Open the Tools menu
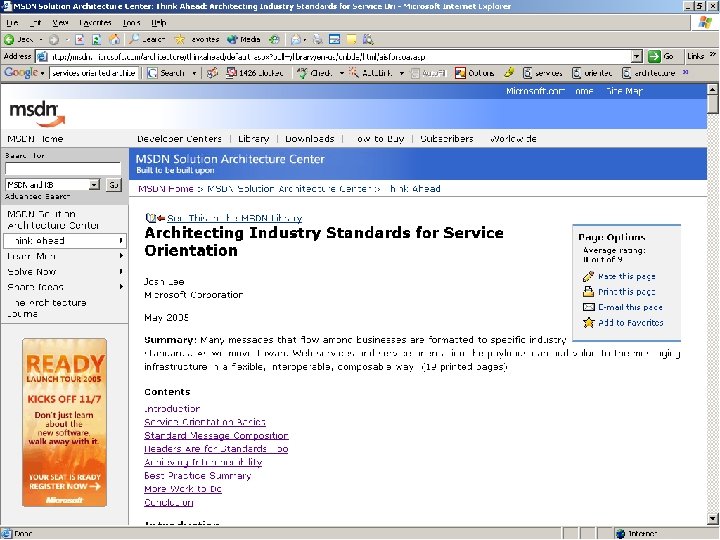This screenshot has width=720, height=540. tap(131, 22)
